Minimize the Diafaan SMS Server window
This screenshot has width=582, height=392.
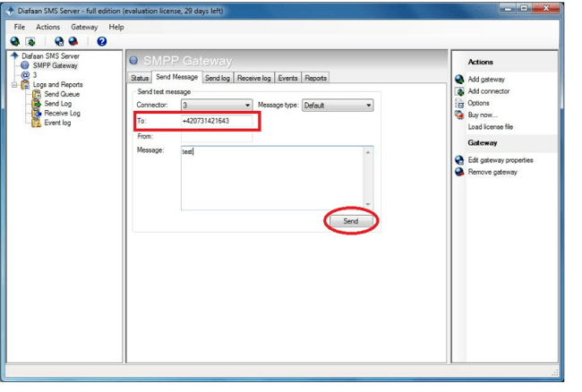(x=508, y=8)
